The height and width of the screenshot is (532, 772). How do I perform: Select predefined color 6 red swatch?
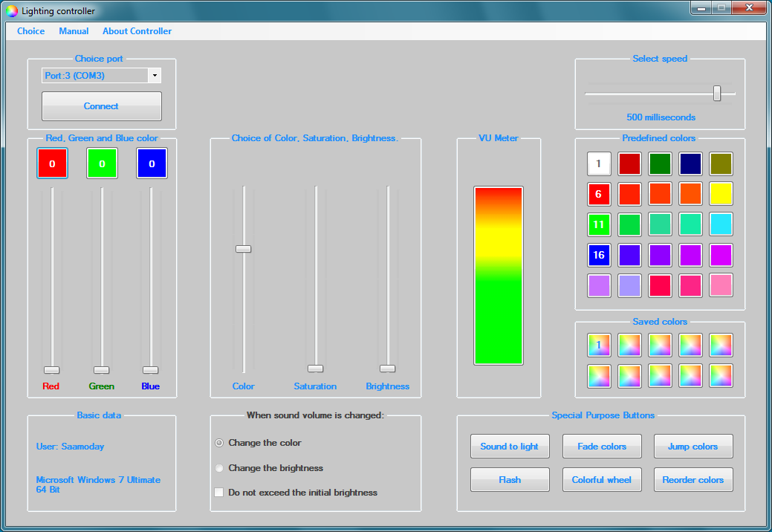click(599, 194)
